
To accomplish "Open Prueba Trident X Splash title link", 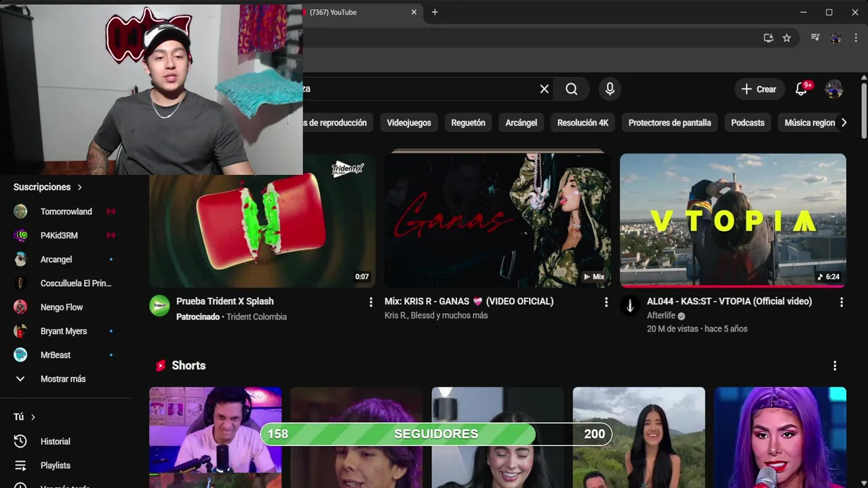I will (225, 301).
